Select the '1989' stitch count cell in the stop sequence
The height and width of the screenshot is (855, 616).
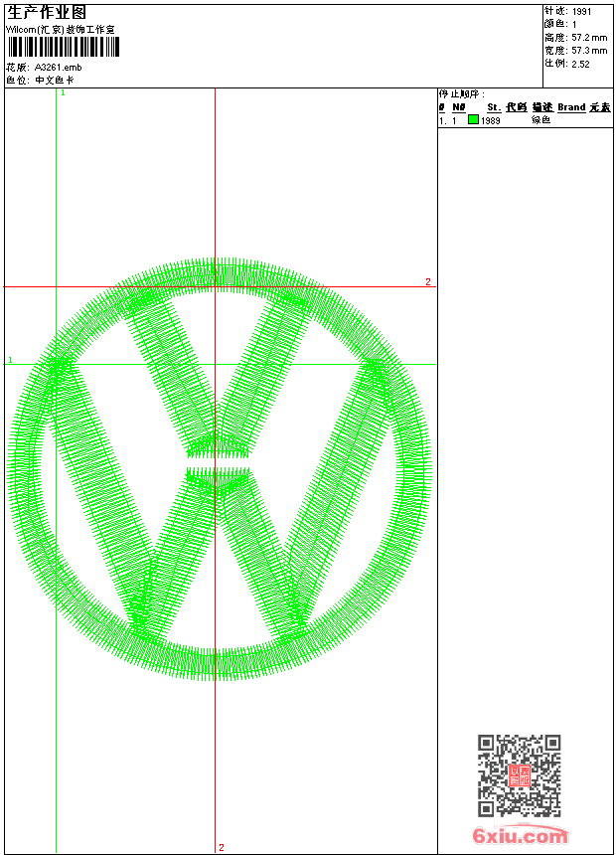491,120
